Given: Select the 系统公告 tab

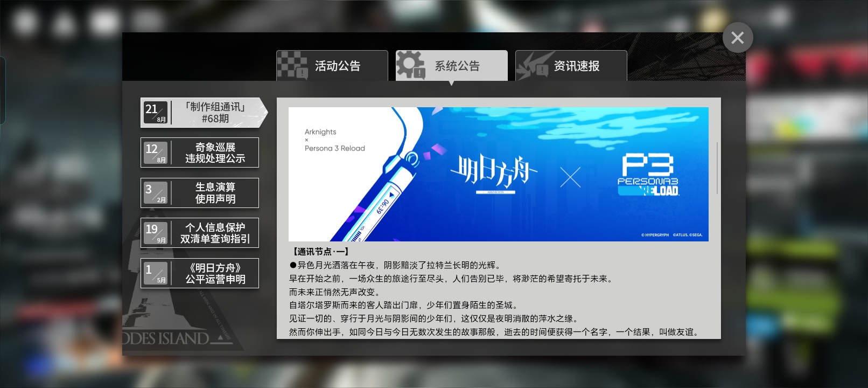Looking at the screenshot, I should (452, 66).
